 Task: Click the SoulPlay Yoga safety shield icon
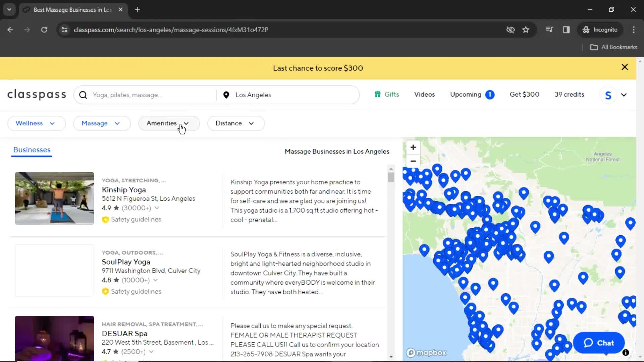(x=105, y=292)
